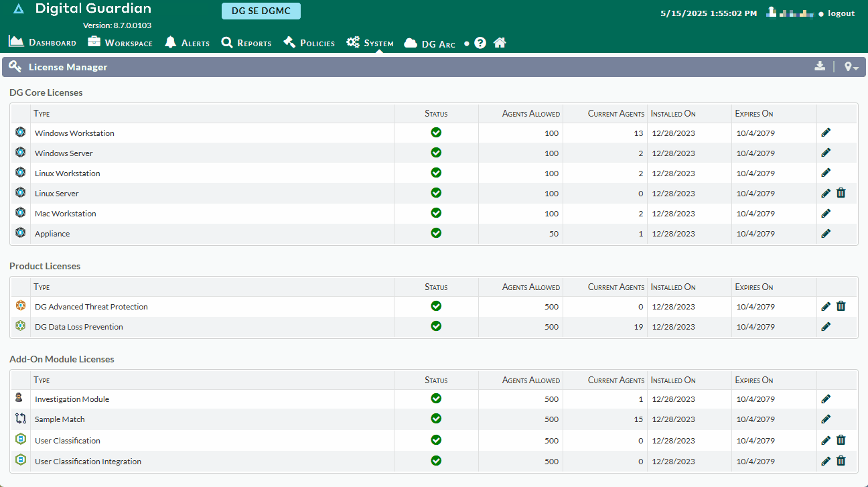Click the DG SE DGMC button
This screenshot has height=487, width=868.
(261, 11)
